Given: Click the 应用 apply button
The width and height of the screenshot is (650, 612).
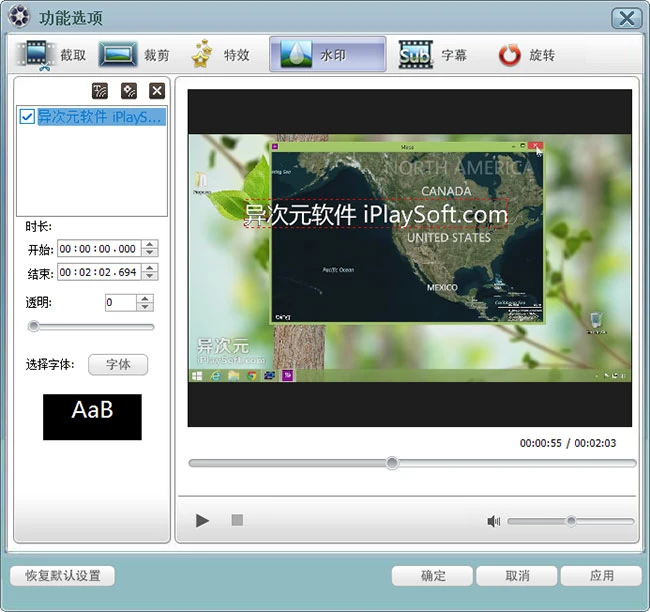Looking at the screenshot, I should coord(601,576).
